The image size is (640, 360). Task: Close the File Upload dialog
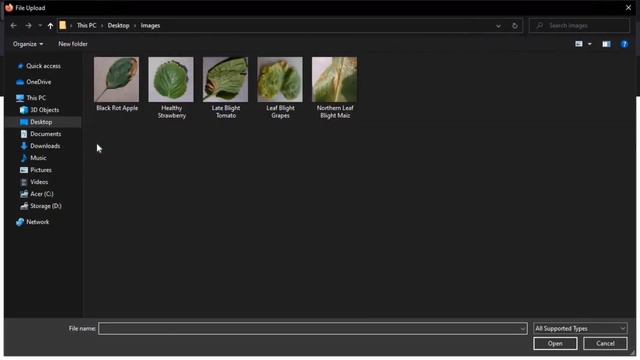pos(628,8)
